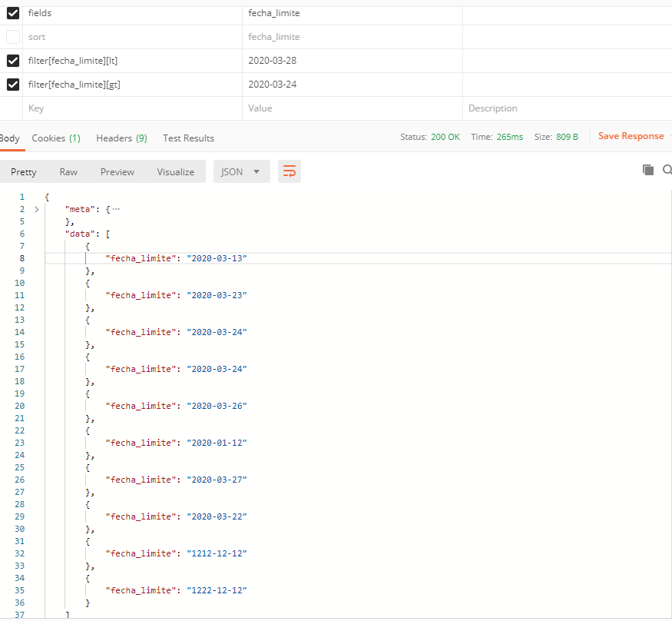Click the 200 OK status text
Screen dimensions: 672x621
click(445, 137)
